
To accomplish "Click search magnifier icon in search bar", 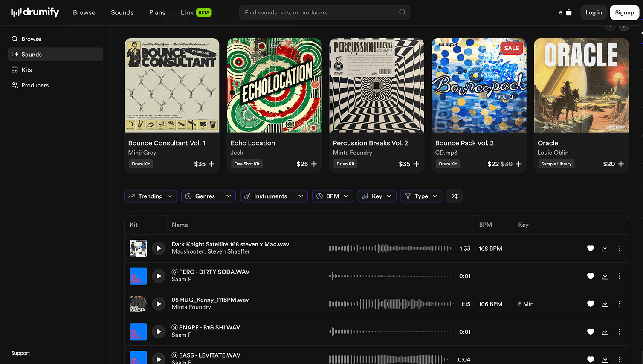I will click(x=402, y=12).
